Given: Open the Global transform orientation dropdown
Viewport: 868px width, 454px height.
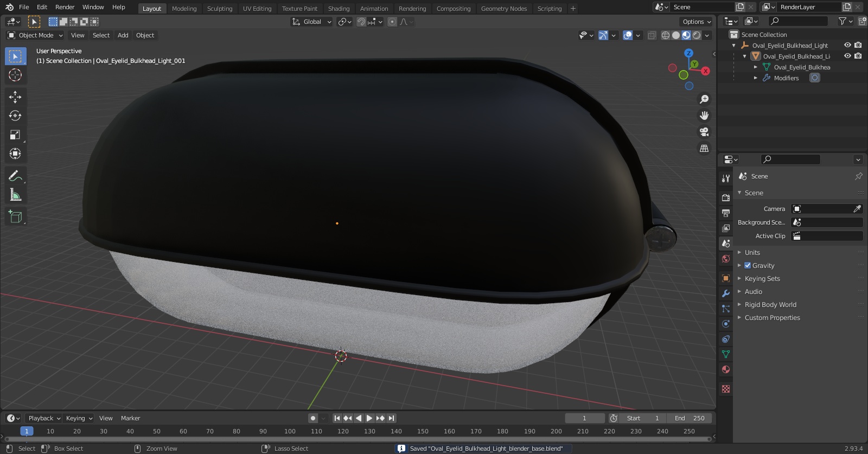Looking at the screenshot, I should click(312, 22).
